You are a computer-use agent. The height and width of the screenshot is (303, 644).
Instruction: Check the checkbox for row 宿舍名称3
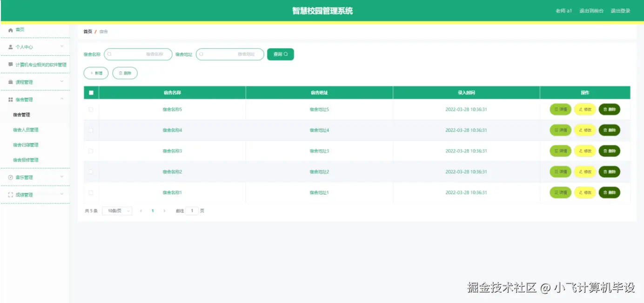click(x=91, y=151)
